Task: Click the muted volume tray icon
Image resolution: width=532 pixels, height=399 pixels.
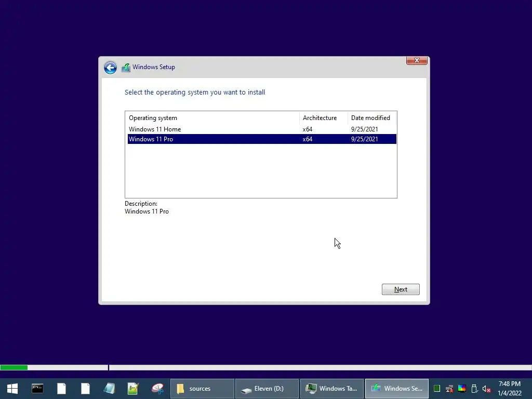Action: tap(486, 389)
